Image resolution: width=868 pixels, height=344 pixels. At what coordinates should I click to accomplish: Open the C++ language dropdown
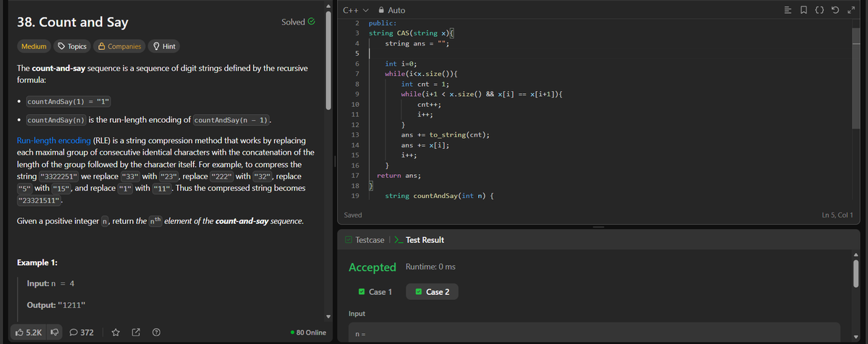(355, 10)
